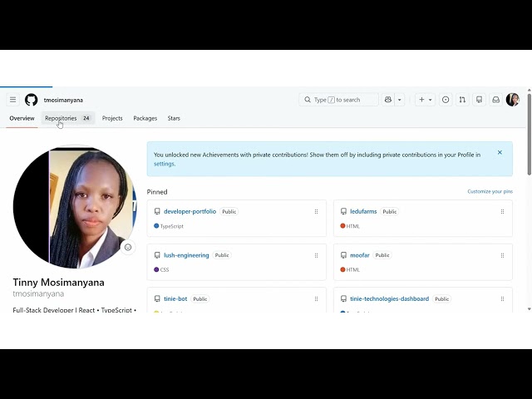Grab the drag handle on tinie-bot card
The width and height of the screenshot is (532, 399).
[x=316, y=299]
